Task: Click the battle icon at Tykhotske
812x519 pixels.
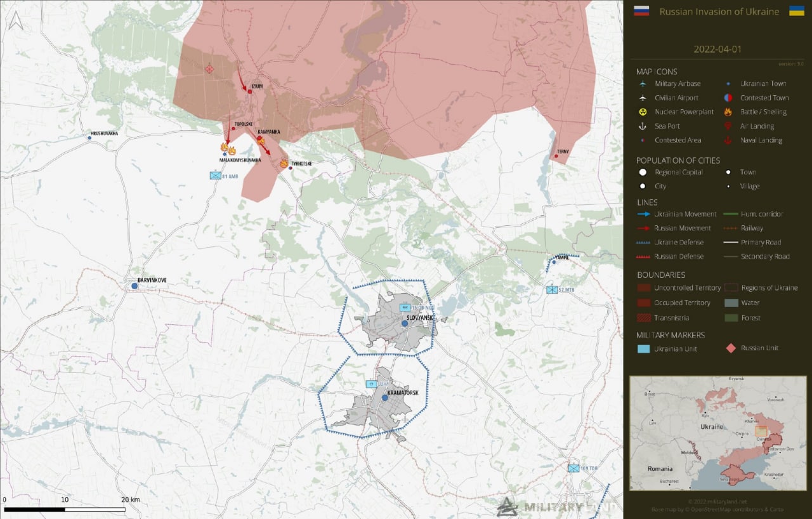Action: click(284, 164)
